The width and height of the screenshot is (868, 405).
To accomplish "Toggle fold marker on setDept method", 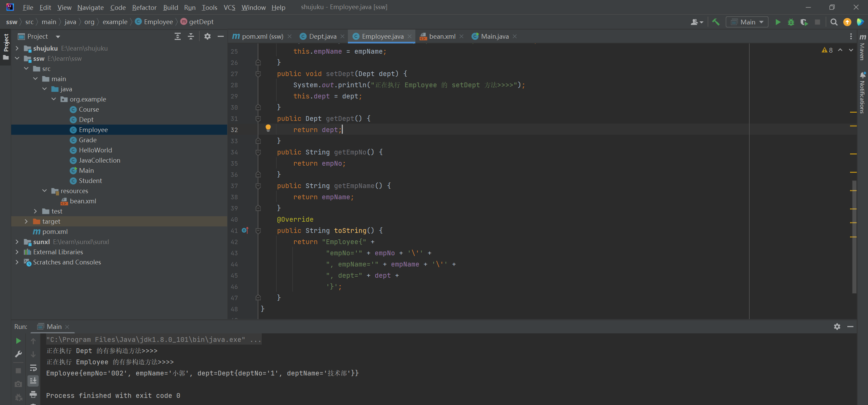I will click(258, 74).
